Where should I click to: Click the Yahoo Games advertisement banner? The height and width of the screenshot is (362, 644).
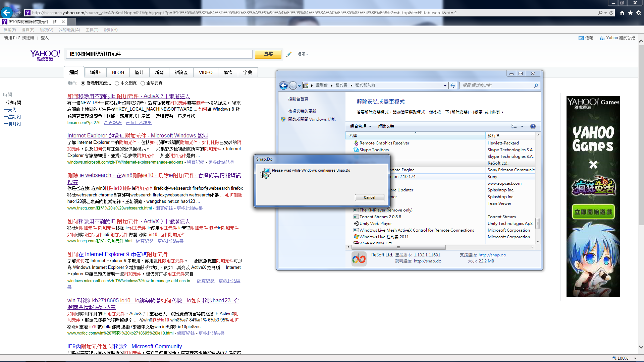593,196
